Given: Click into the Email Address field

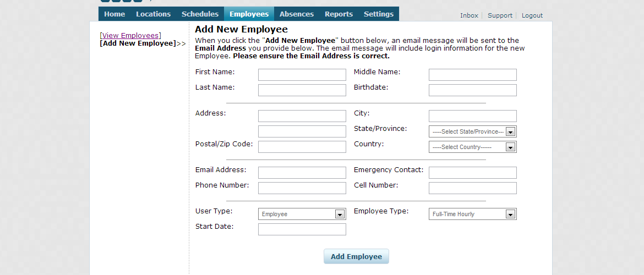Looking at the screenshot, I should click(302, 173).
